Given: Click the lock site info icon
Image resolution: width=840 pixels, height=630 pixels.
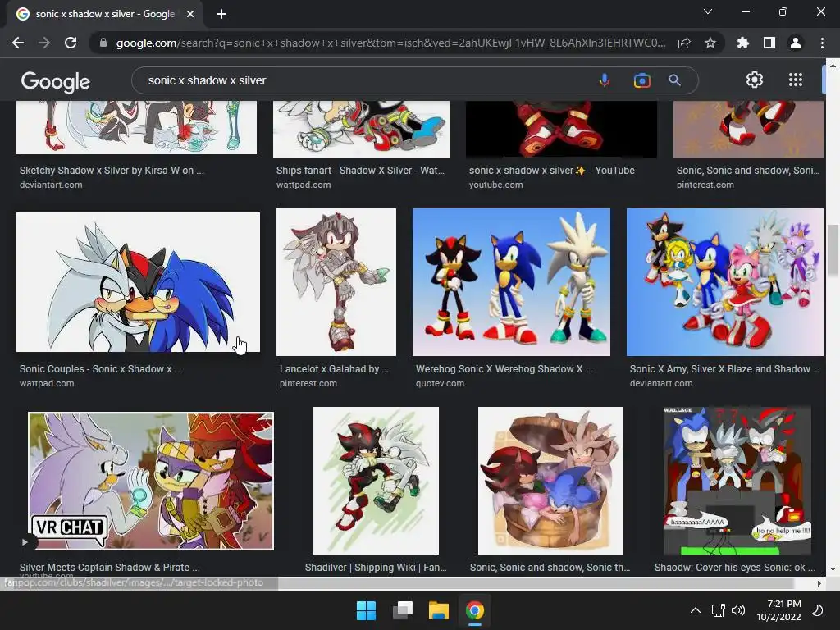Looking at the screenshot, I should click(103, 43).
